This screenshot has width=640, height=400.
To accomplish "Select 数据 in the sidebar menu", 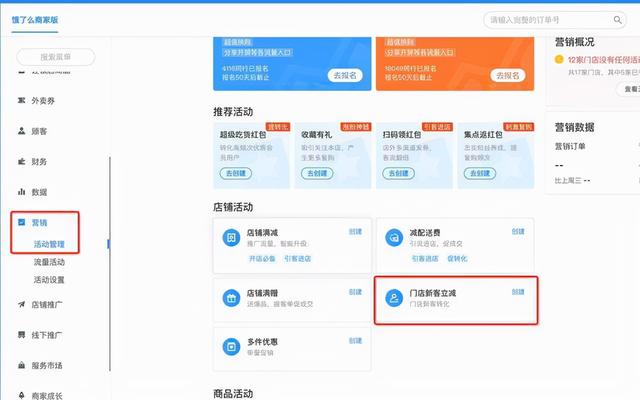I will click(39, 192).
